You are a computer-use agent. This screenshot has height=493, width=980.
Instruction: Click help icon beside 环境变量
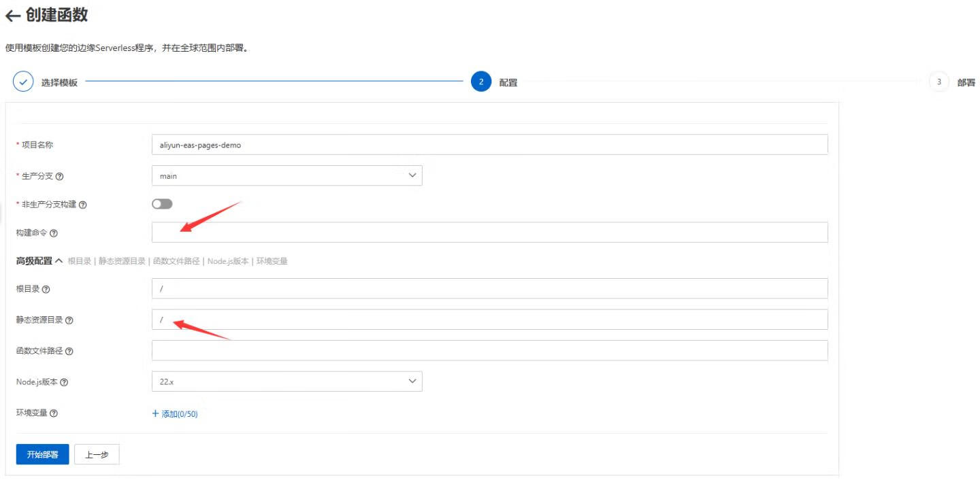click(53, 413)
